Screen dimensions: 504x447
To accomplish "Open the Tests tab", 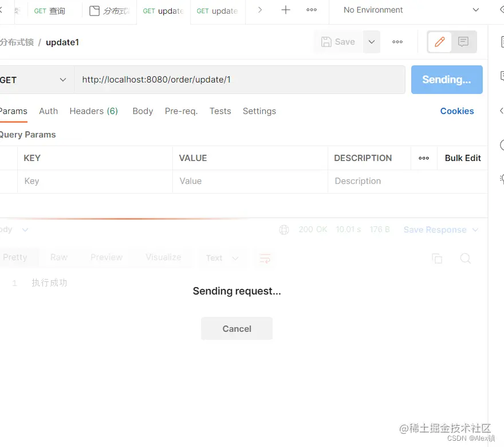I will (220, 111).
